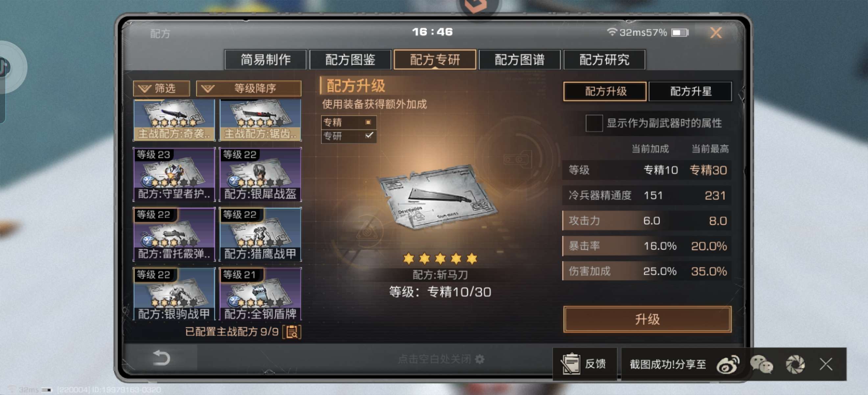Click the gear icon beside 点击空白处关闭
The image size is (868, 395).
click(479, 359)
